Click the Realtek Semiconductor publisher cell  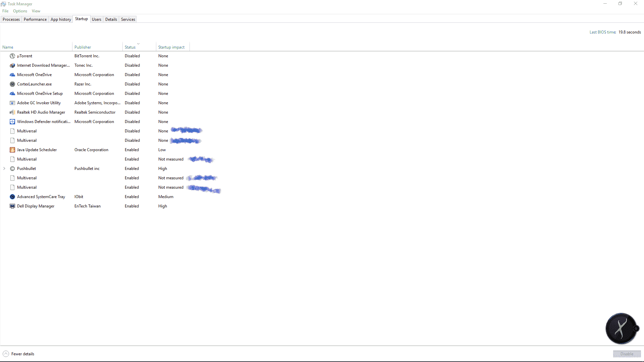tap(95, 112)
